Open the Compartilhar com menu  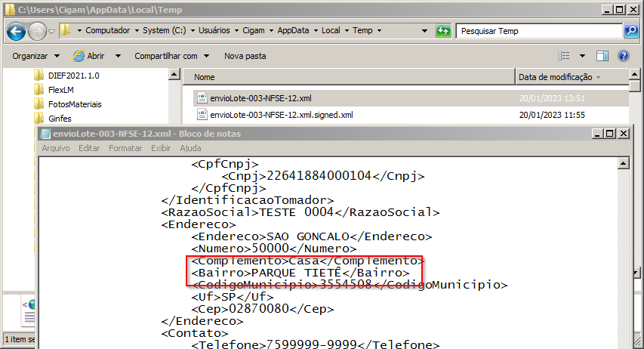[x=171, y=56]
